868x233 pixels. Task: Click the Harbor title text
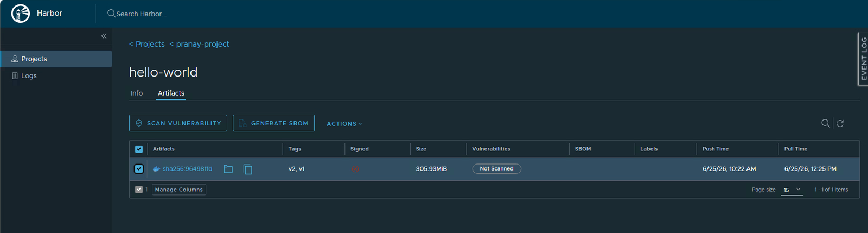[49, 13]
